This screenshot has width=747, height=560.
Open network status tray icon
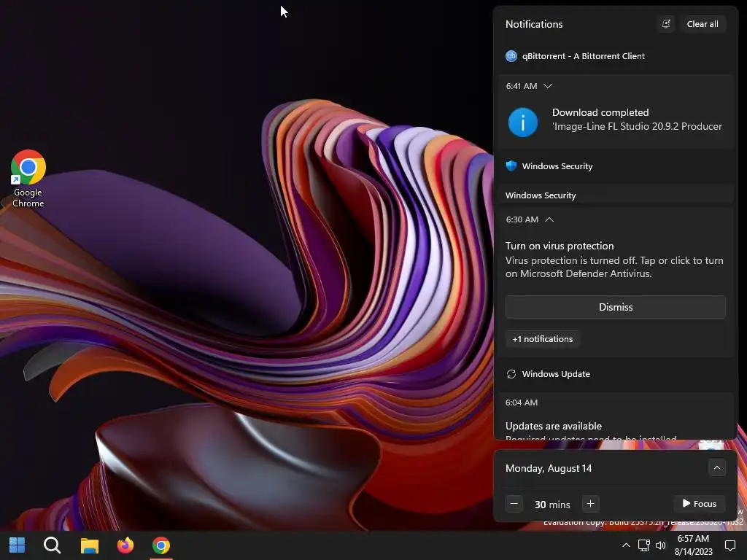click(x=644, y=545)
